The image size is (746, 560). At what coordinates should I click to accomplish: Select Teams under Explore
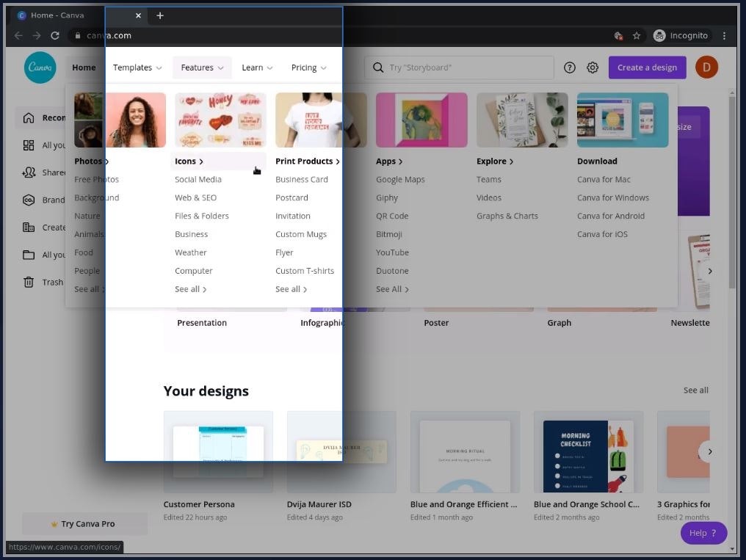[x=488, y=179]
